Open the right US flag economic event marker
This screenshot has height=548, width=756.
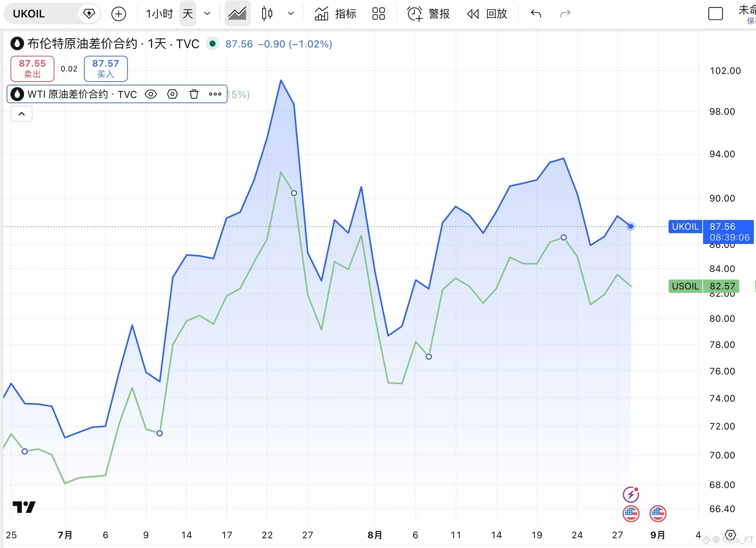point(658,513)
